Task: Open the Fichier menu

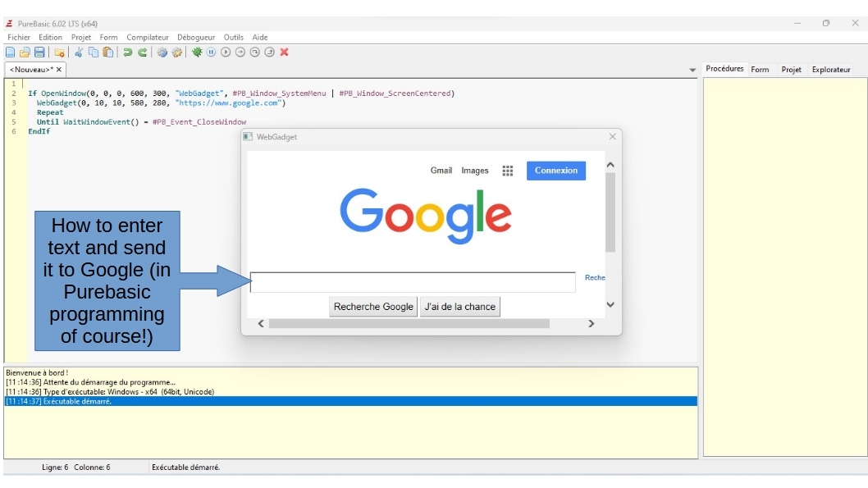Action: point(19,38)
